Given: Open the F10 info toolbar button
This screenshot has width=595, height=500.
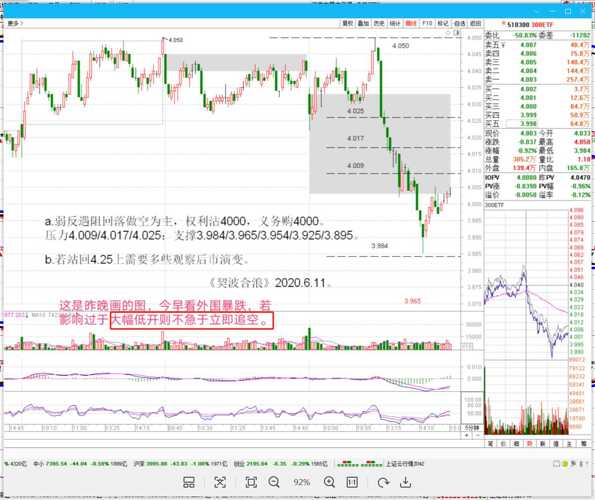Looking at the screenshot, I should click(427, 24).
